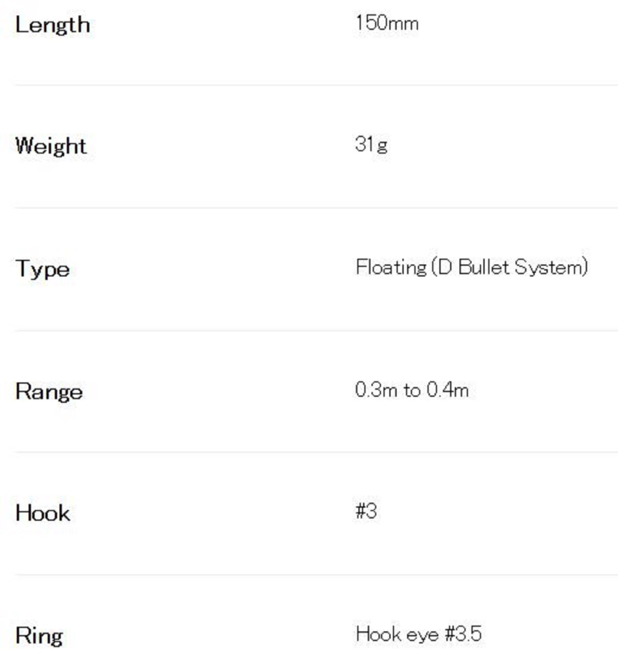Select the 31g weight value
The height and width of the screenshot is (672, 618).
pos(371,144)
